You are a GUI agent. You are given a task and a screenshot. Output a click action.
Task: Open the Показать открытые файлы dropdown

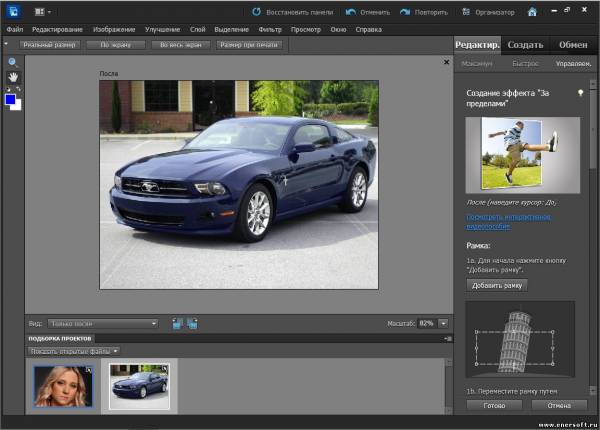[x=74, y=351]
